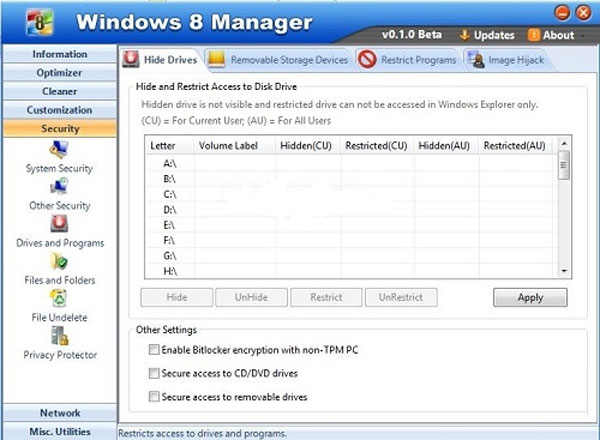Viewport: 600px width, 440px height.
Task: Close the Windows 8 Manager window
Action: 584,13
